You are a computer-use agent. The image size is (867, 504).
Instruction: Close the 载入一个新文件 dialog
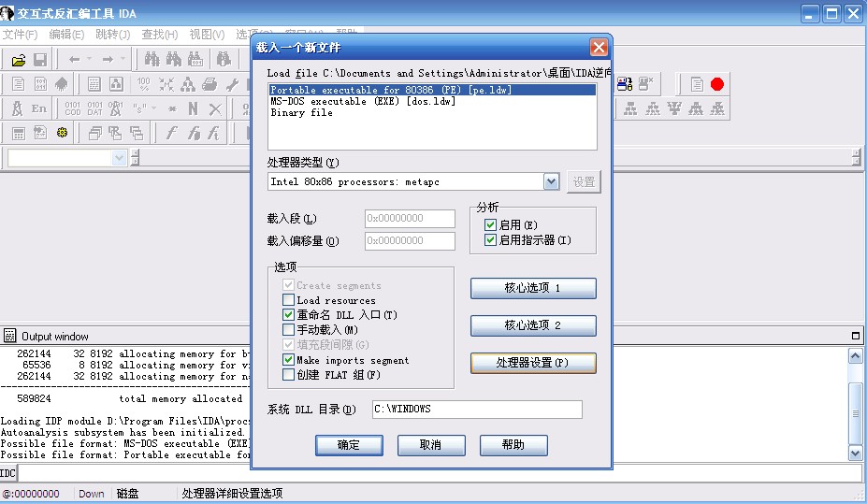[x=599, y=48]
